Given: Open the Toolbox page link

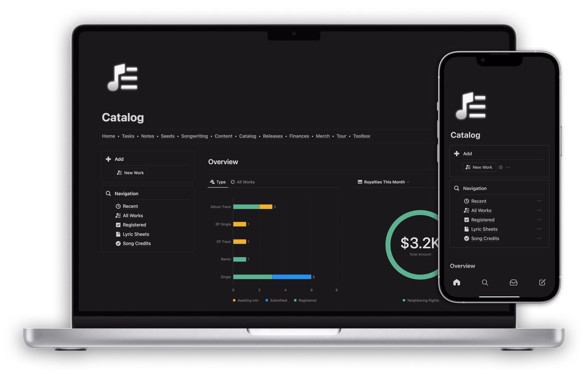Looking at the screenshot, I should 362,136.
